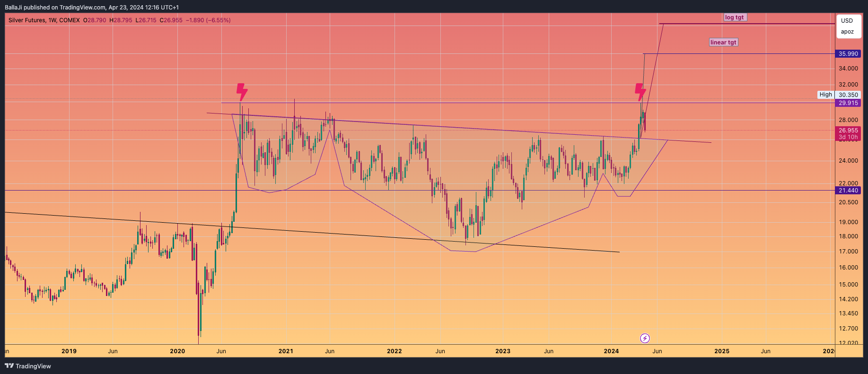Click the purple circled lightning event icon
The height and width of the screenshot is (374, 868).
coord(645,338)
